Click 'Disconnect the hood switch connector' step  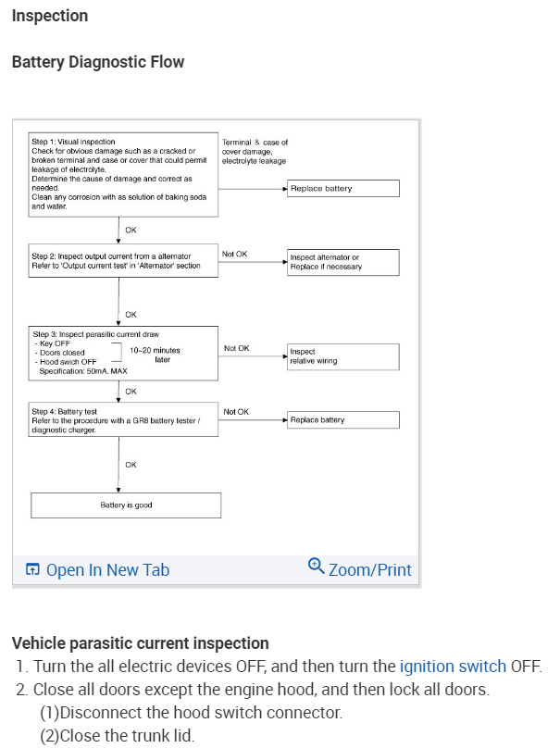click(x=191, y=713)
